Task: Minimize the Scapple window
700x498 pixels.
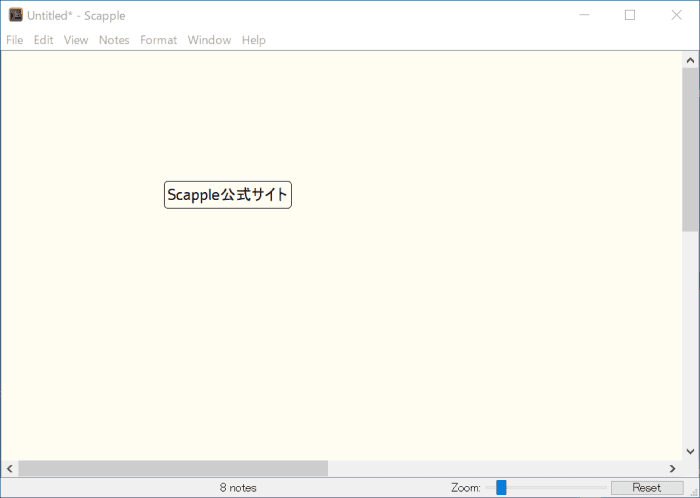Action: 583,15
